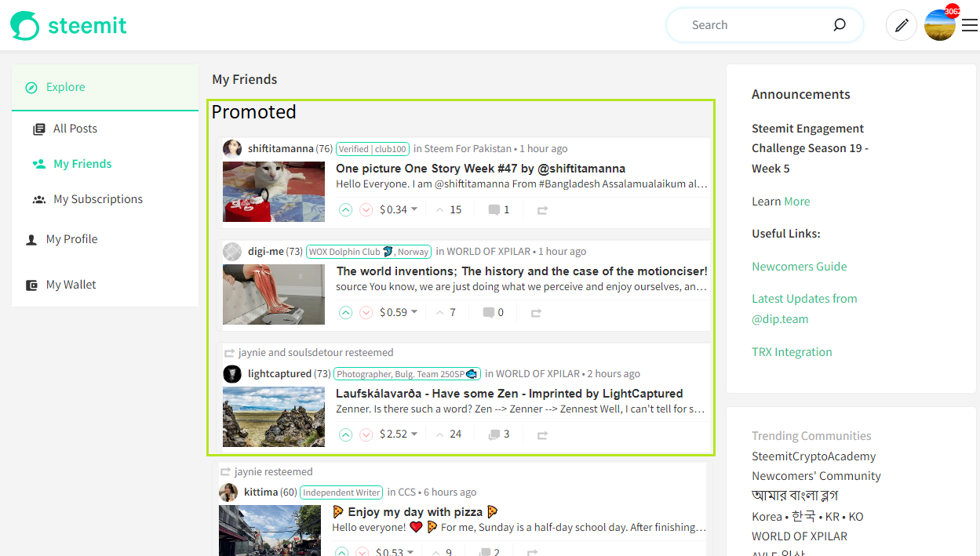Open the 'One picture One Story Week #47' post
This screenshot has width=980, height=556.
480,169
